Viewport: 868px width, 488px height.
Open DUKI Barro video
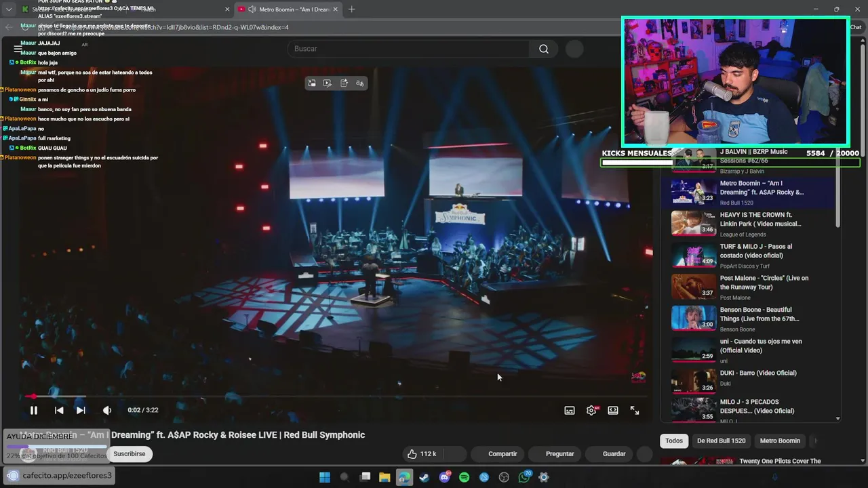[749, 380]
